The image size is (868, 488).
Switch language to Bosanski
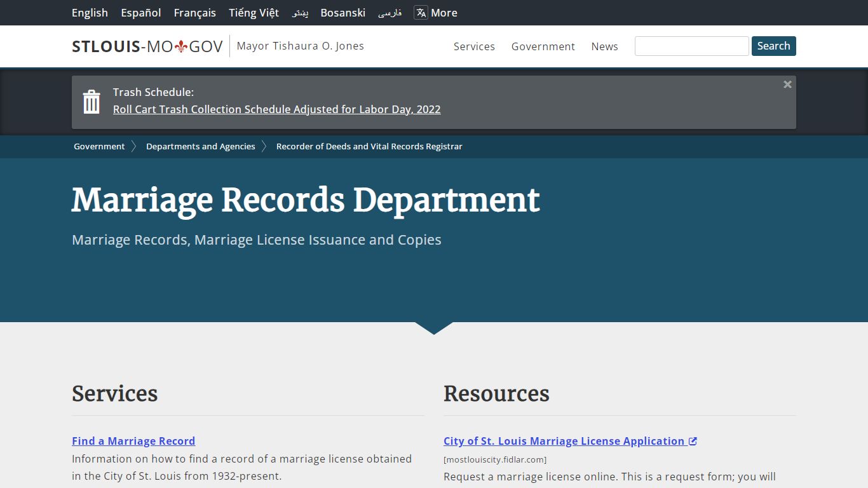343,13
